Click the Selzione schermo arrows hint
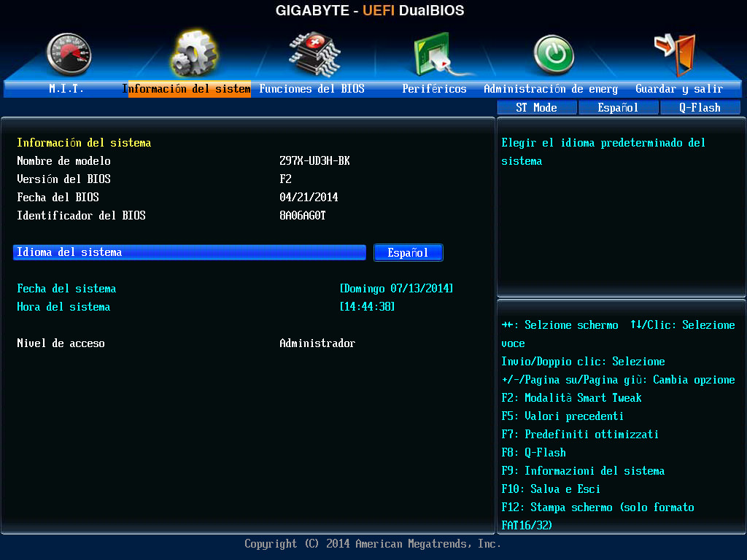 click(x=560, y=325)
